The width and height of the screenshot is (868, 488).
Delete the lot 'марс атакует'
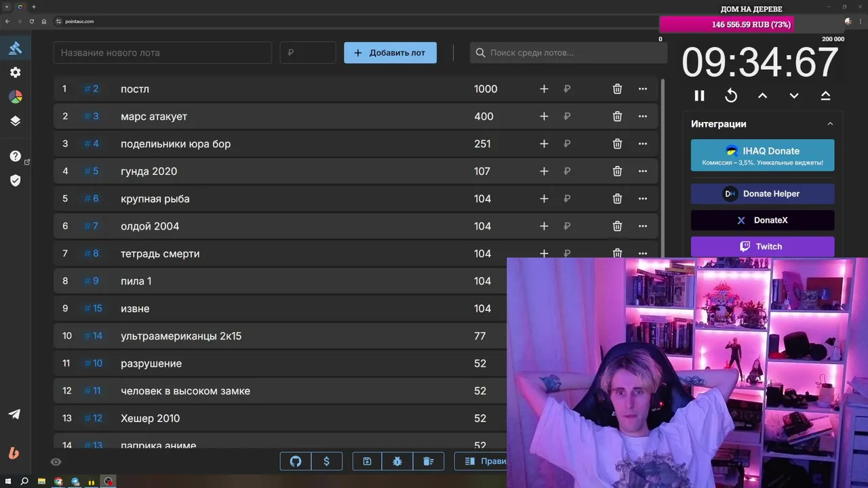pyautogui.click(x=617, y=117)
